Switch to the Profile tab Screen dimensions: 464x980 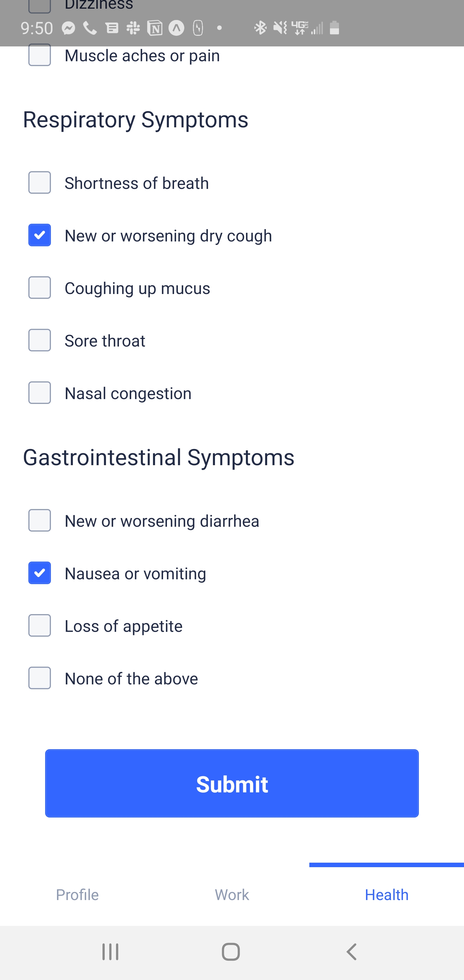click(77, 895)
